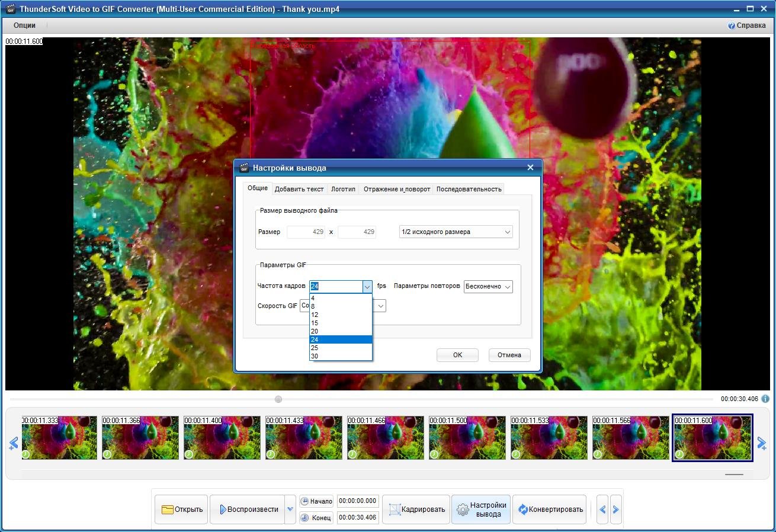The width and height of the screenshot is (776, 532).
Task: Step to the previous frame with the left arrow beside Конвертировать
Action: pyautogui.click(x=602, y=509)
